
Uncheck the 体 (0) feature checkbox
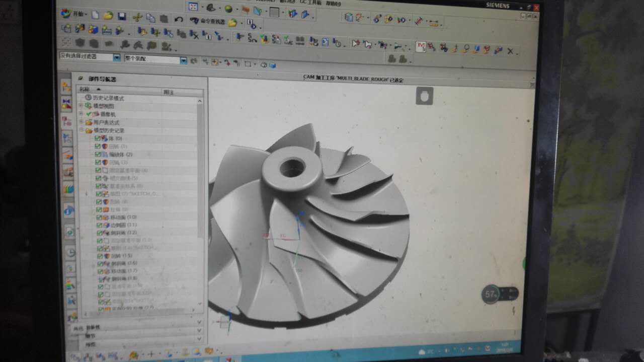point(98,138)
